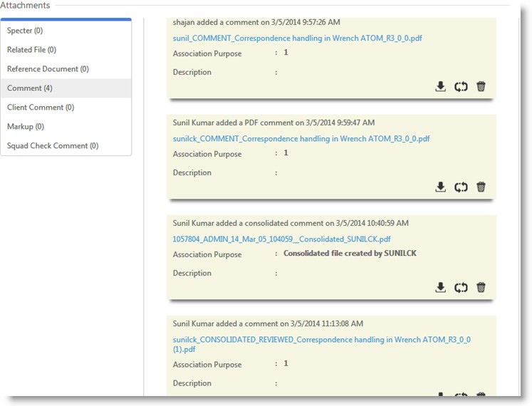Replace file icon in shajan's comment card
532x406 pixels.
[x=461, y=87]
